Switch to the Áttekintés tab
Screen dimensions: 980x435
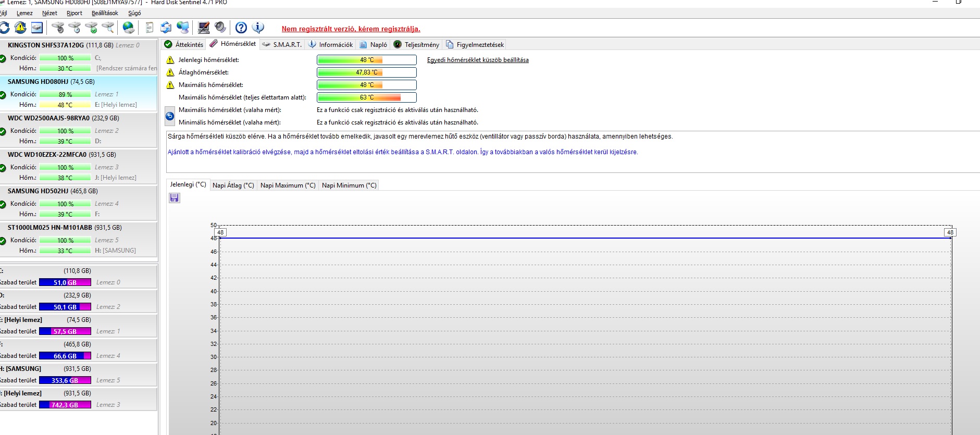point(183,45)
